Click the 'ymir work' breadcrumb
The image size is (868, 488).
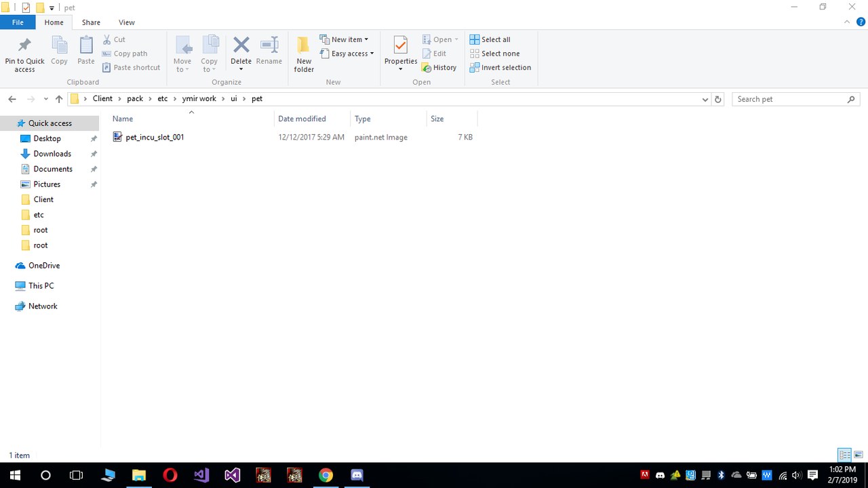click(199, 99)
